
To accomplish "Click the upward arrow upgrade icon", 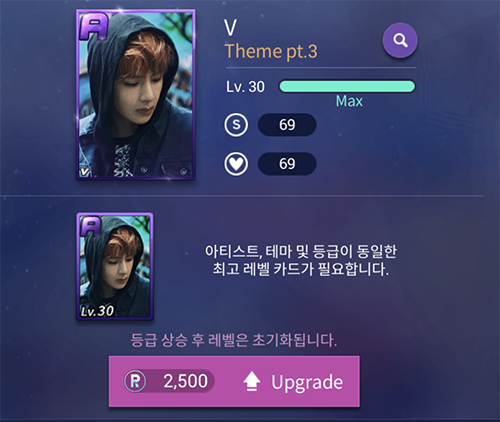I will coord(252,381).
